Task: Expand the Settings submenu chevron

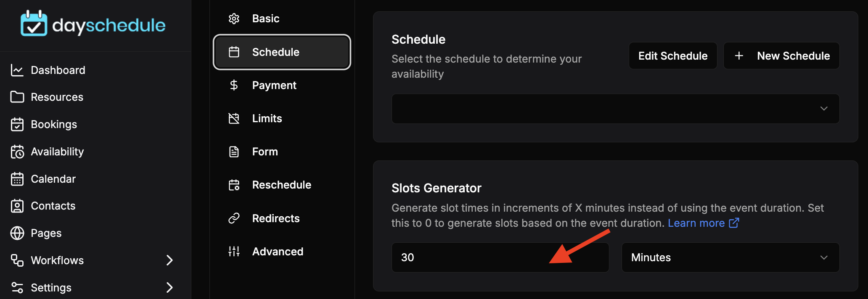Action: point(169,288)
